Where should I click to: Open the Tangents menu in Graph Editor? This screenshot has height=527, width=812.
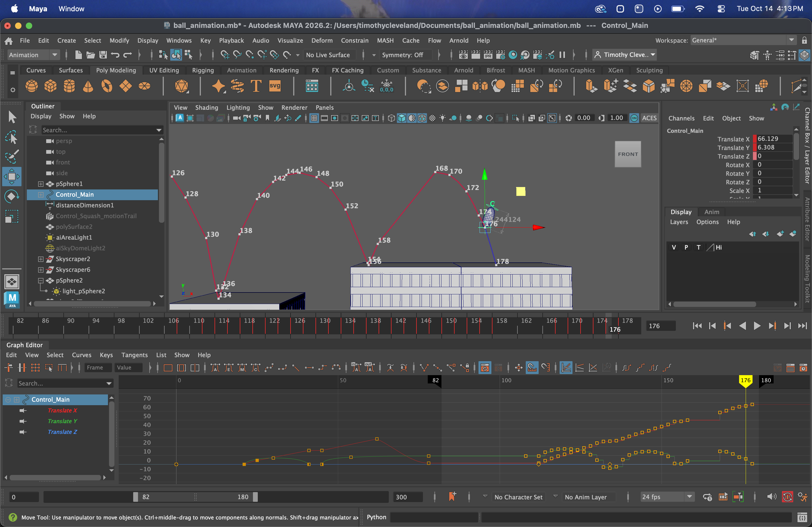coord(135,355)
